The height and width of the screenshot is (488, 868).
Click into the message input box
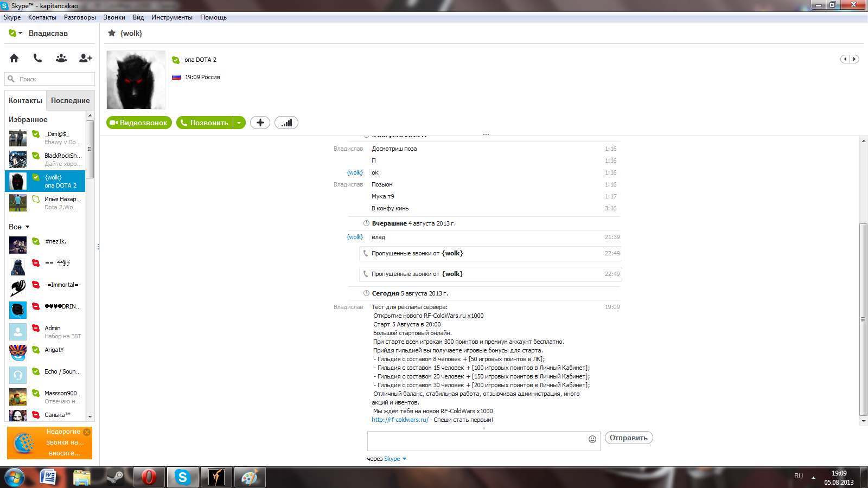477,441
